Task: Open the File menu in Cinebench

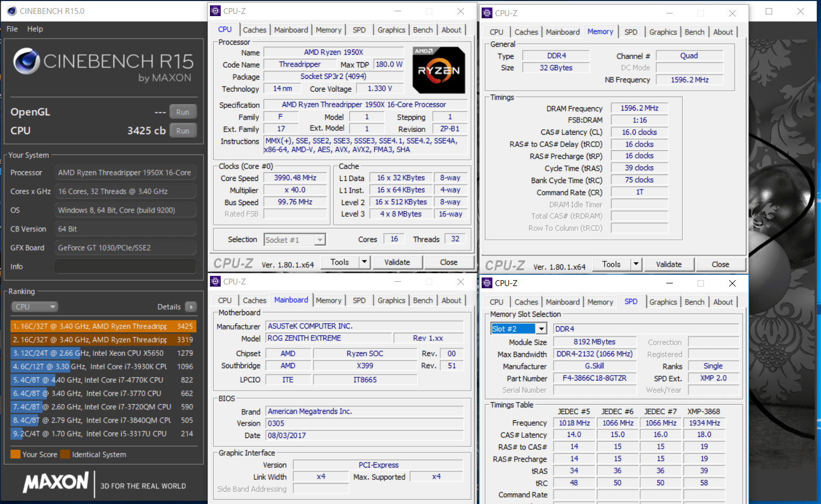Action: [x=12, y=29]
